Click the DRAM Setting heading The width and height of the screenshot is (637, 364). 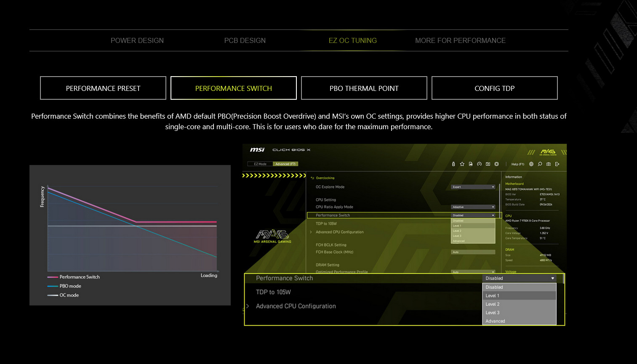pyautogui.click(x=328, y=265)
